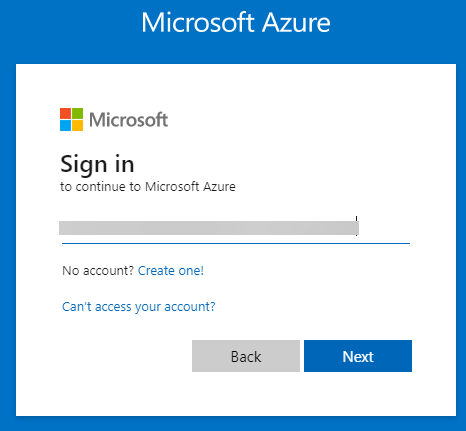Click empty white area below the Next button
466x431 pixels.
358,393
